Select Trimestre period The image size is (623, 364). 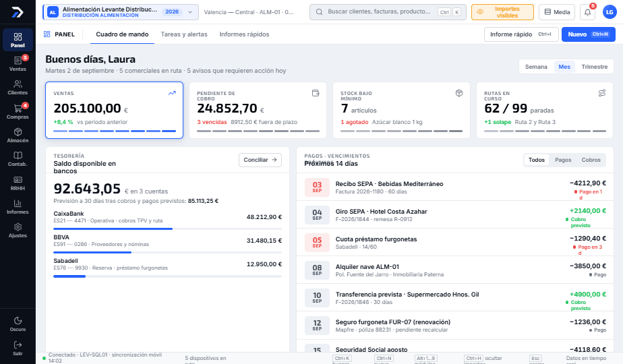[x=595, y=67]
